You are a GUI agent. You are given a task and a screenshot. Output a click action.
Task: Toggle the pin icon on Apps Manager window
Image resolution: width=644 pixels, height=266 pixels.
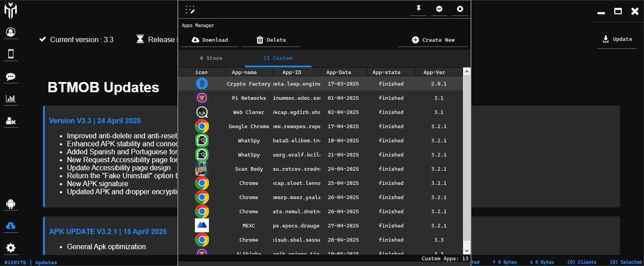418,9
